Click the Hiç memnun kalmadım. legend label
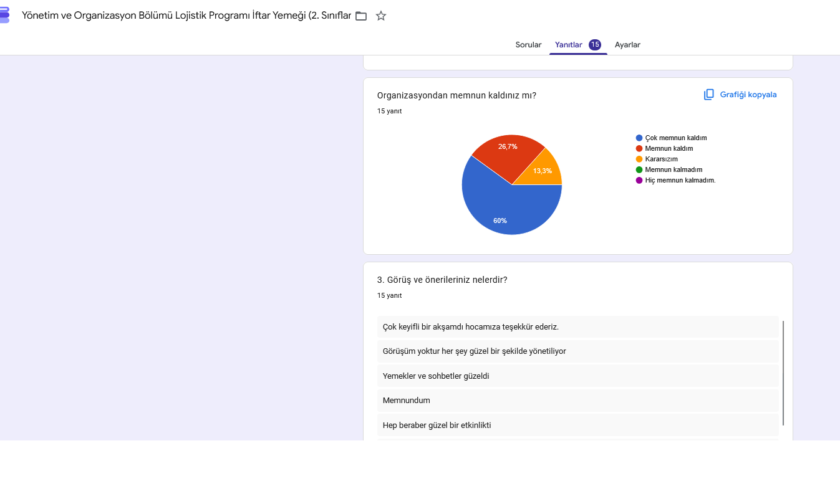The width and height of the screenshot is (840, 504). 680,180
